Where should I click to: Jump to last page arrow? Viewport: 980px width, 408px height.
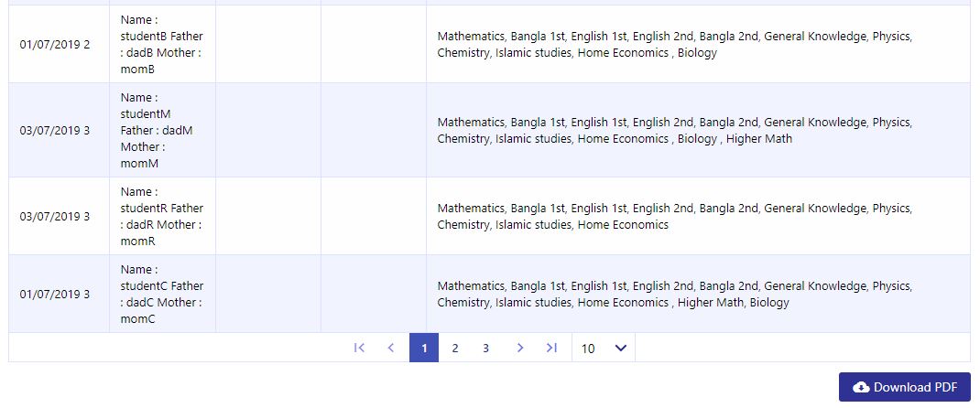click(x=551, y=349)
